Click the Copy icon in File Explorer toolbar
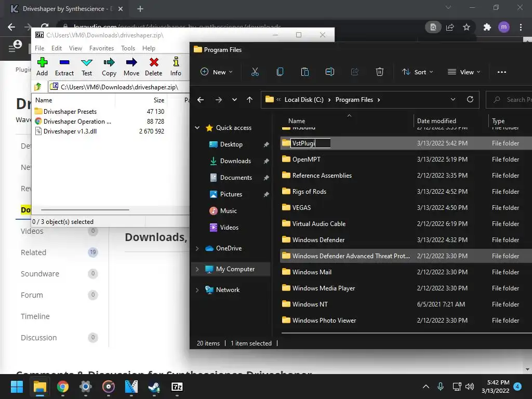The width and height of the screenshot is (532, 399). [x=280, y=72]
